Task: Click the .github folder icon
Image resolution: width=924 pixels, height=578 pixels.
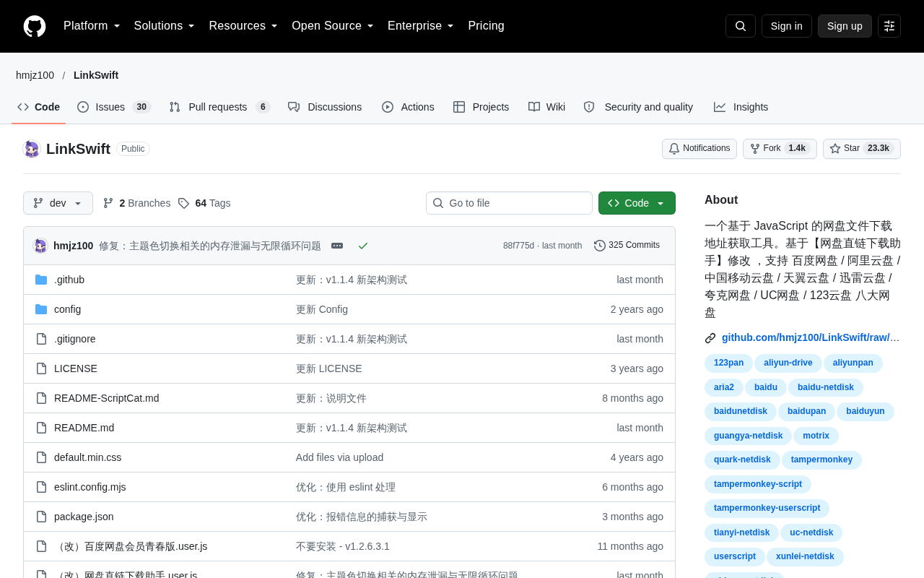Action: click(41, 280)
